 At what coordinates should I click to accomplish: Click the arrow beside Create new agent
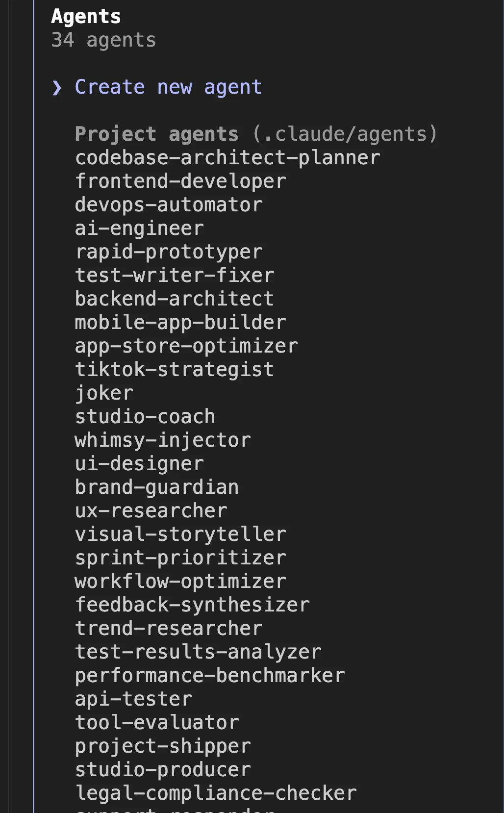coord(57,88)
